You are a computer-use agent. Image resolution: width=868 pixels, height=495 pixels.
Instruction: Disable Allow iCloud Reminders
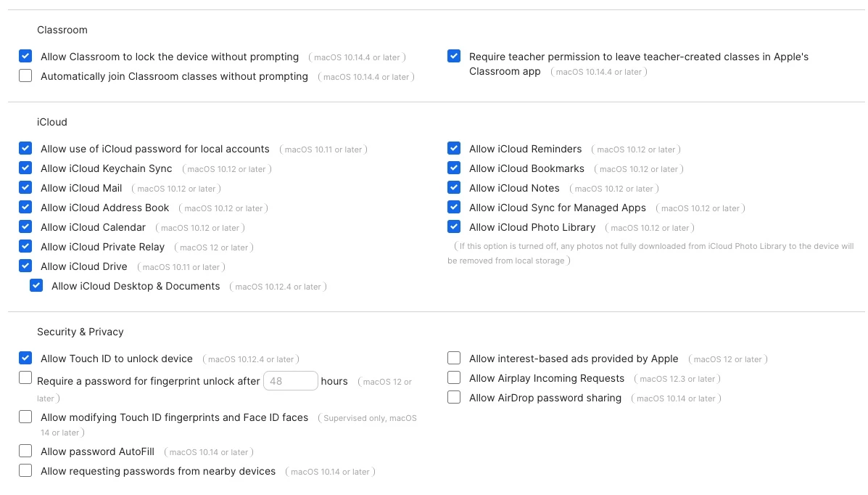(454, 148)
